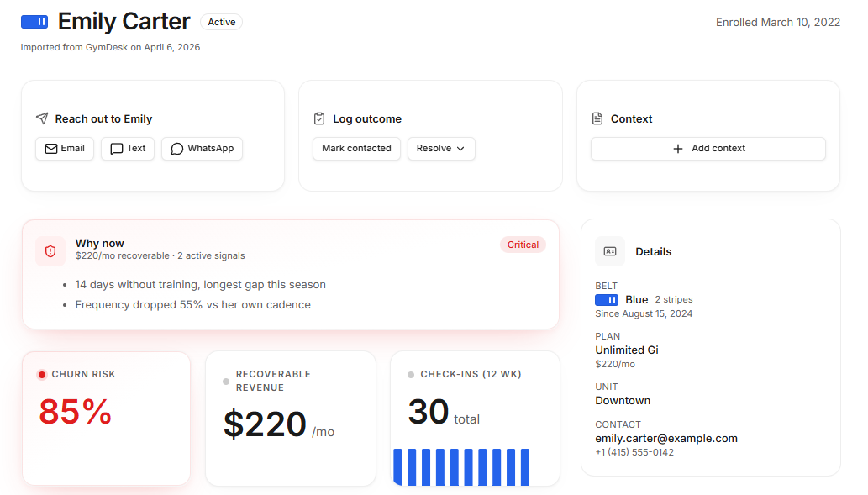Mark Emily as contacted

coord(356,149)
